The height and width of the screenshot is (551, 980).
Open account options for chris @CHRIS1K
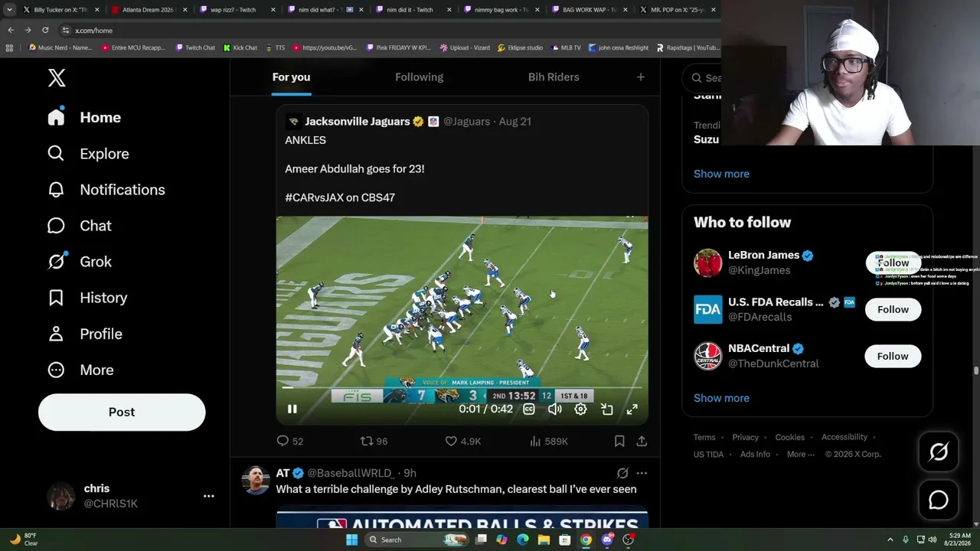[208, 496]
